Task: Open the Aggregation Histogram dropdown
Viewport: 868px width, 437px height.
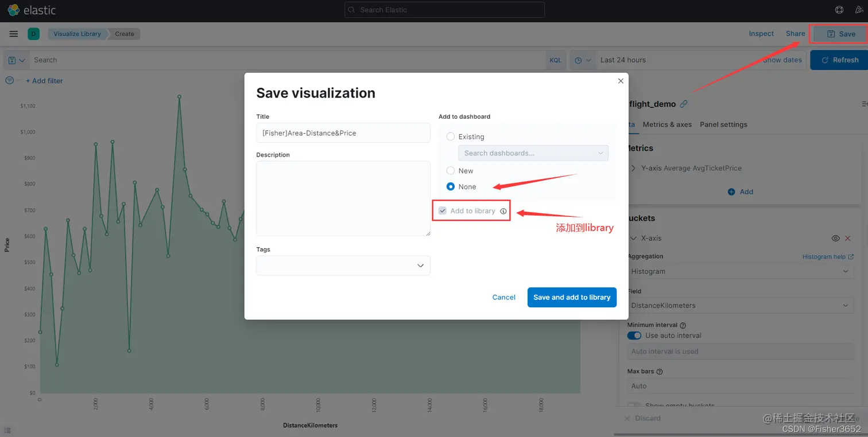Action: click(x=741, y=271)
